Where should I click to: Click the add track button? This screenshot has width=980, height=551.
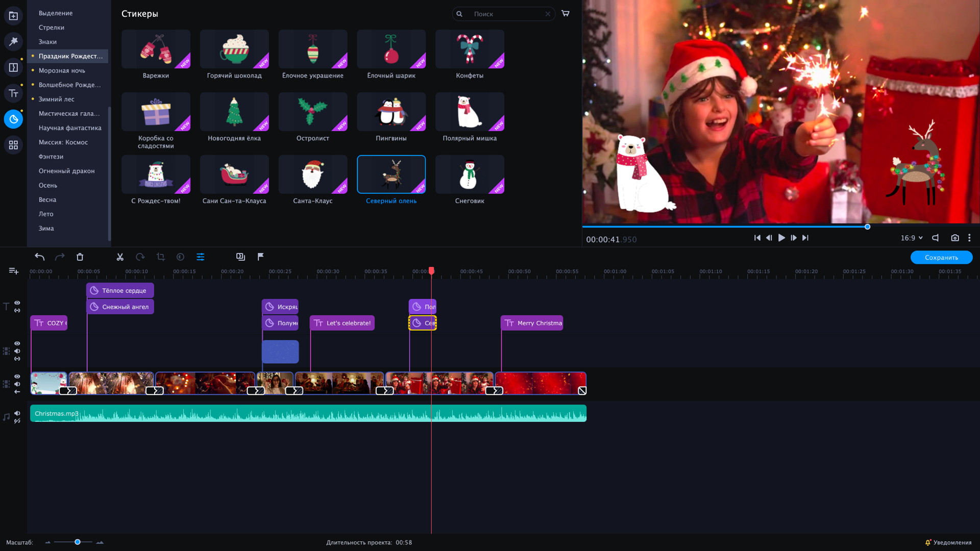[14, 271]
